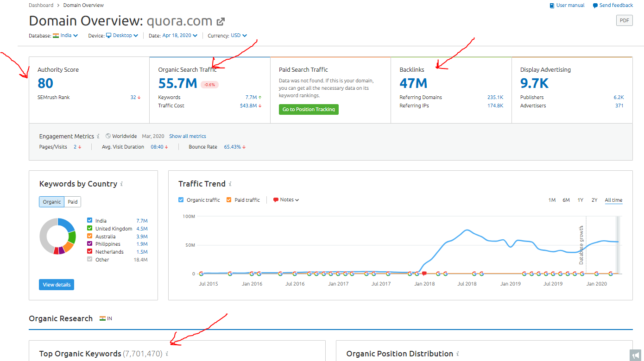Click the info icon beside Traffic Trend

click(230, 184)
